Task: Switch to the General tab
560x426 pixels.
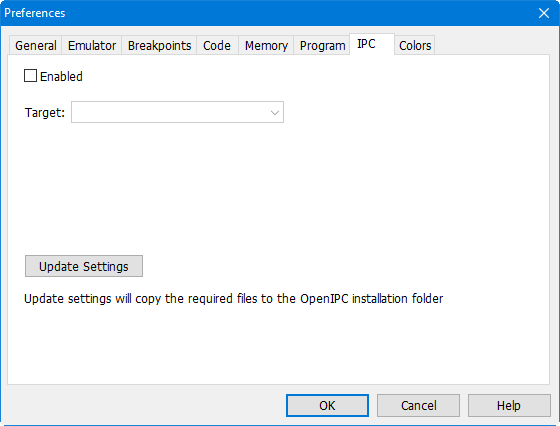Action: coord(35,45)
